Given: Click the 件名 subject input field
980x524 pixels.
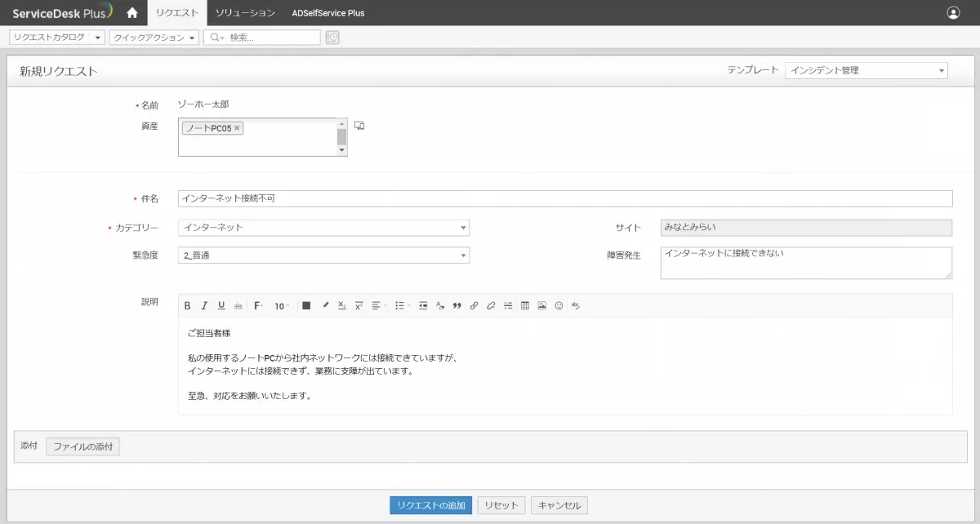Looking at the screenshot, I should (565, 198).
